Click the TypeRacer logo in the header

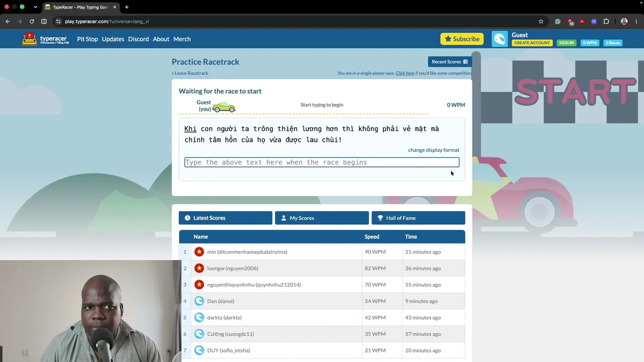tap(45, 39)
